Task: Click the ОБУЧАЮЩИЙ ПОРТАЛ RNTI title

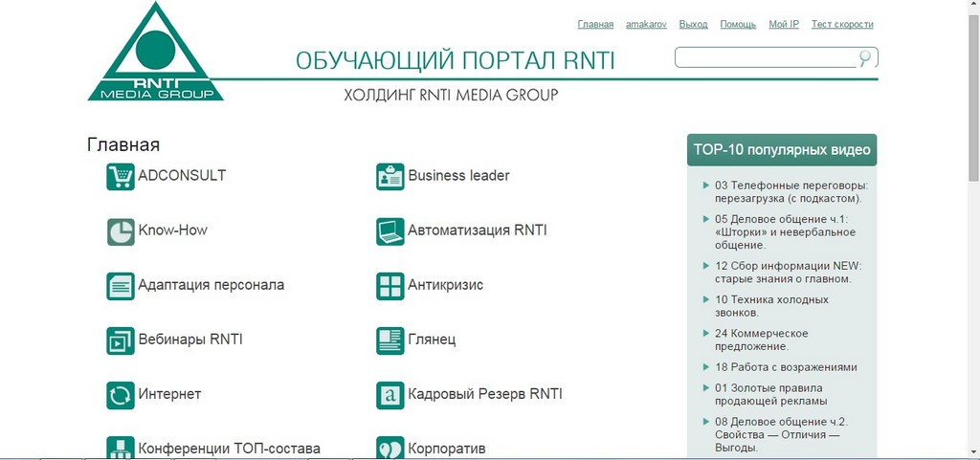Action: [x=455, y=60]
